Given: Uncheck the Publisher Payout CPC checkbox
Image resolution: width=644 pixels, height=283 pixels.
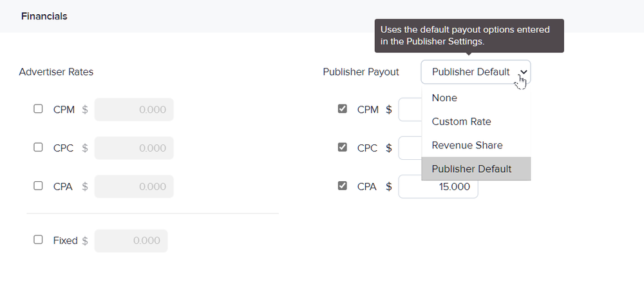Looking at the screenshot, I should point(342,147).
